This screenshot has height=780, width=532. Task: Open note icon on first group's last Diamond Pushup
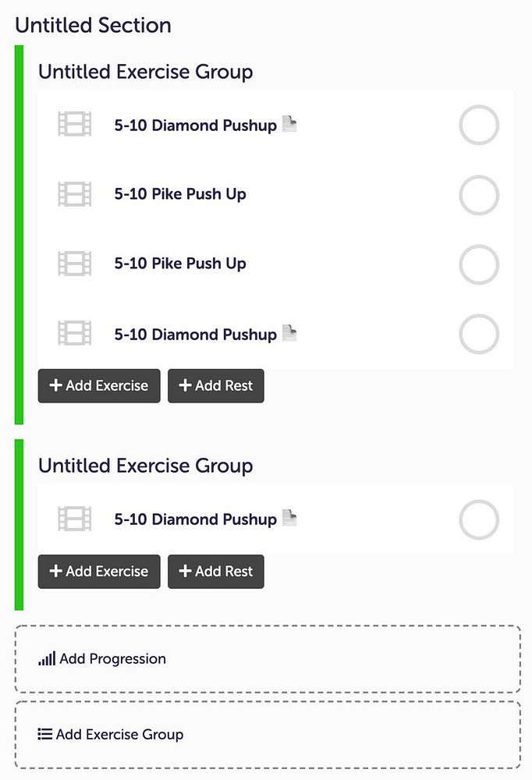click(x=289, y=334)
